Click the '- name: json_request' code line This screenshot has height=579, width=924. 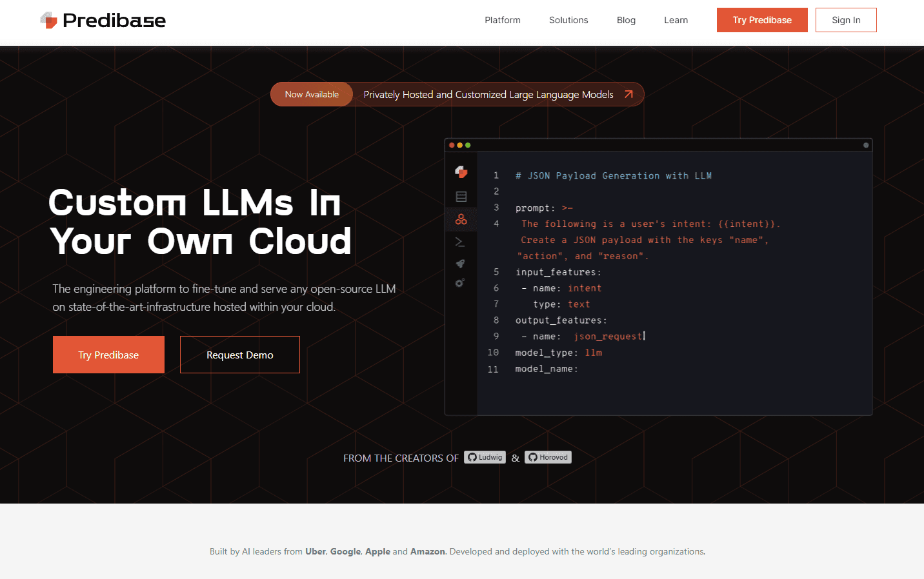pyautogui.click(x=583, y=337)
